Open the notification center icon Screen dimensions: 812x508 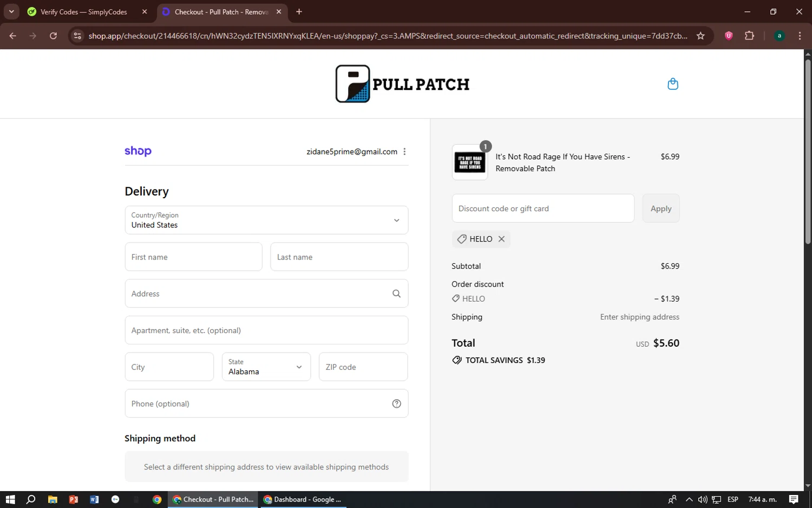point(794,499)
